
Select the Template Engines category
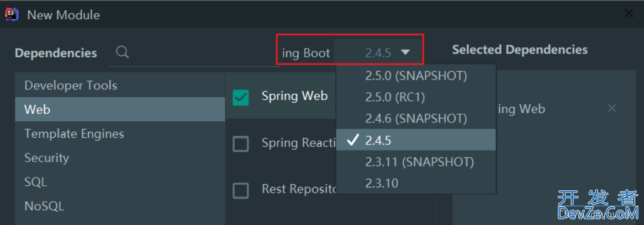(120, 133)
